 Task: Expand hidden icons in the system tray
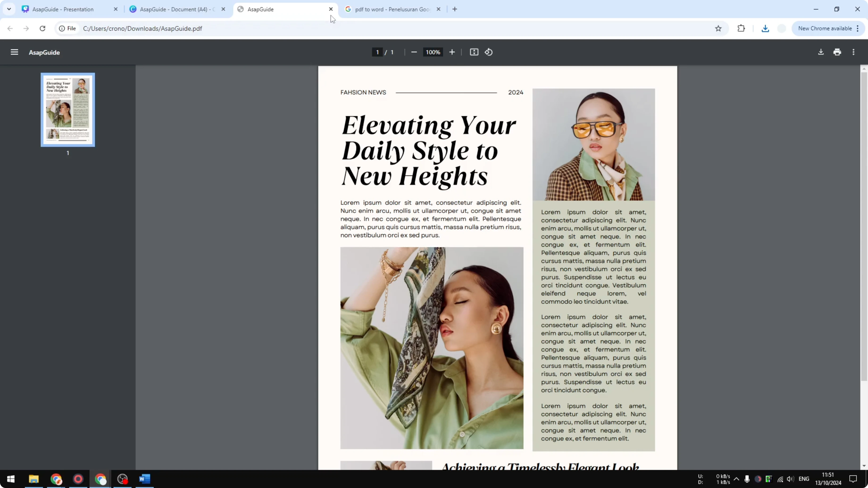pos(736,479)
